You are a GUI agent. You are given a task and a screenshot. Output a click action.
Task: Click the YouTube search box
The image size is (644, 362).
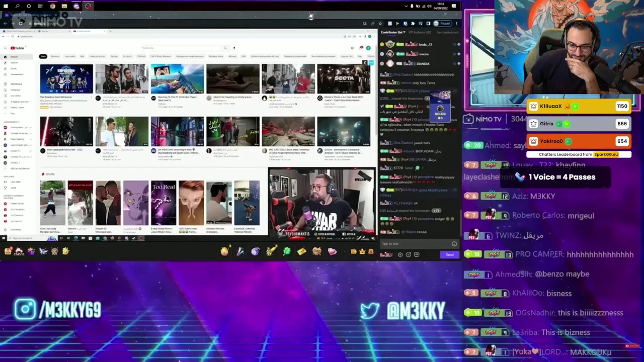[x=181, y=48]
